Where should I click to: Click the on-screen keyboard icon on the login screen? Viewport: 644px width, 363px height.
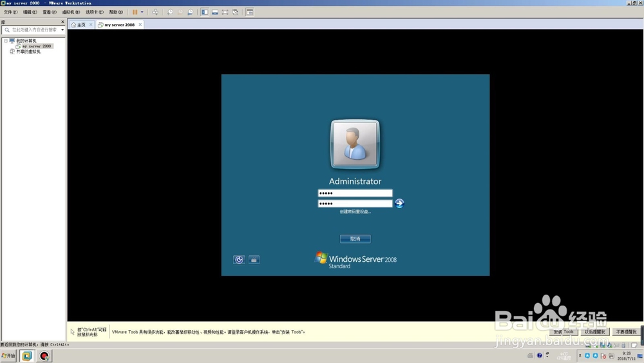pyautogui.click(x=254, y=260)
